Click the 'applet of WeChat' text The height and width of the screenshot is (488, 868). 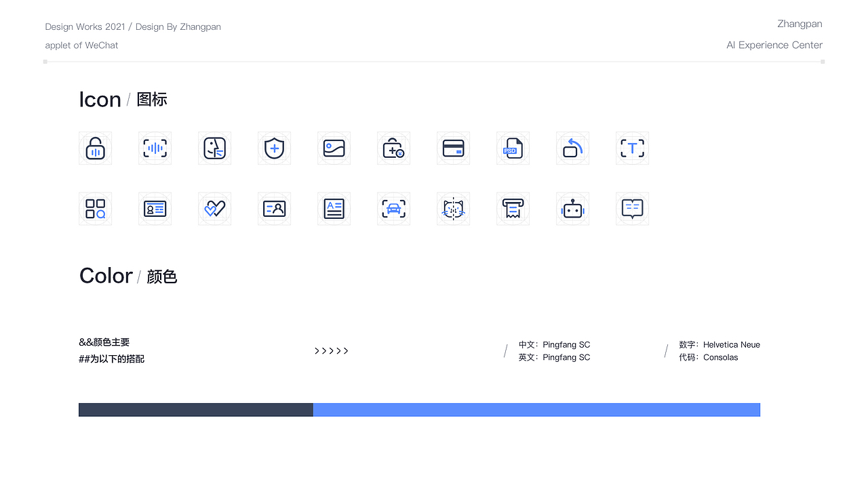tap(81, 45)
